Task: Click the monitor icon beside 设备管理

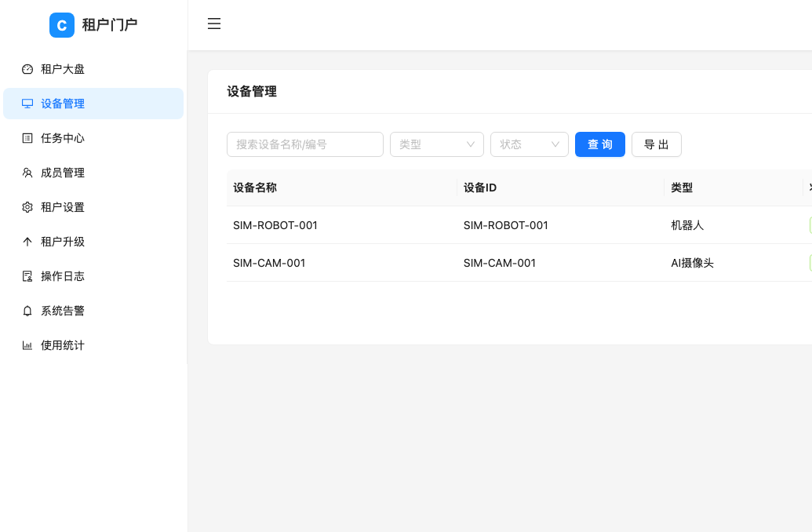Action: click(27, 104)
